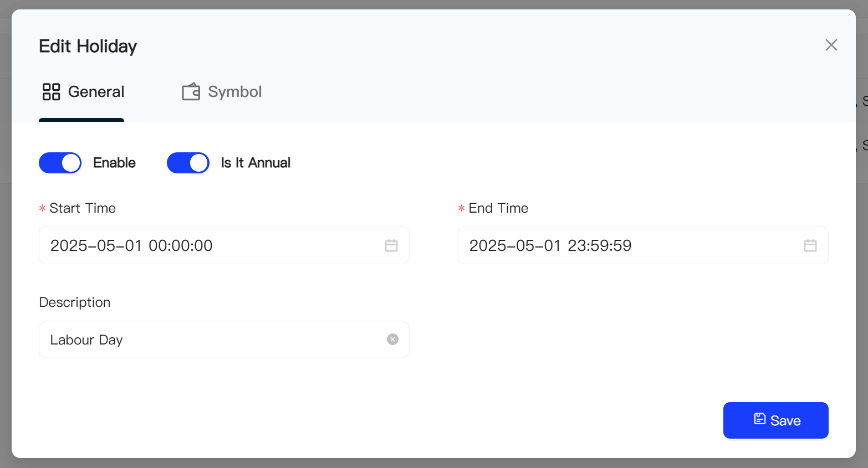Switch to the Symbol tab
The width and height of the screenshot is (868, 468).
(x=222, y=92)
